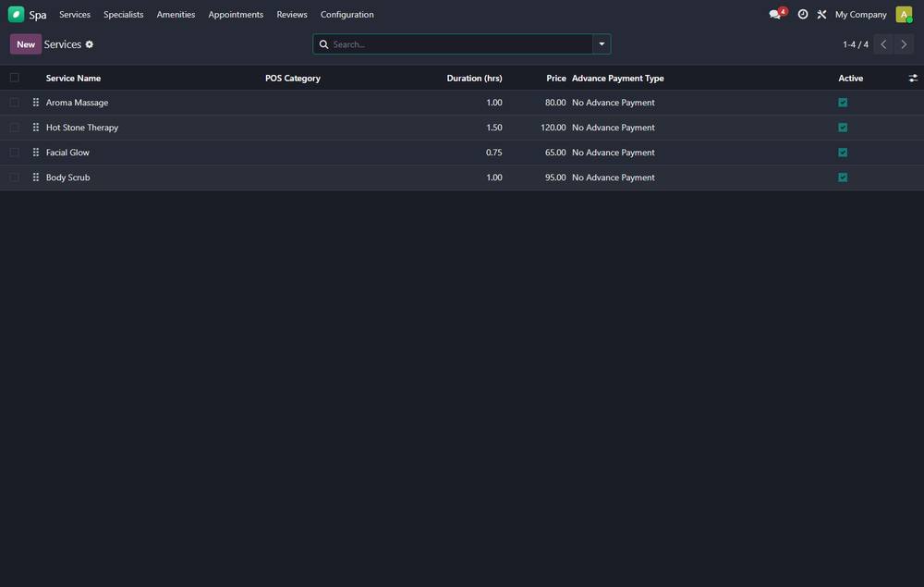Tick the Aroma Massage row selection checkbox
This screenshot has width=924, height=587.
point(15,103)
